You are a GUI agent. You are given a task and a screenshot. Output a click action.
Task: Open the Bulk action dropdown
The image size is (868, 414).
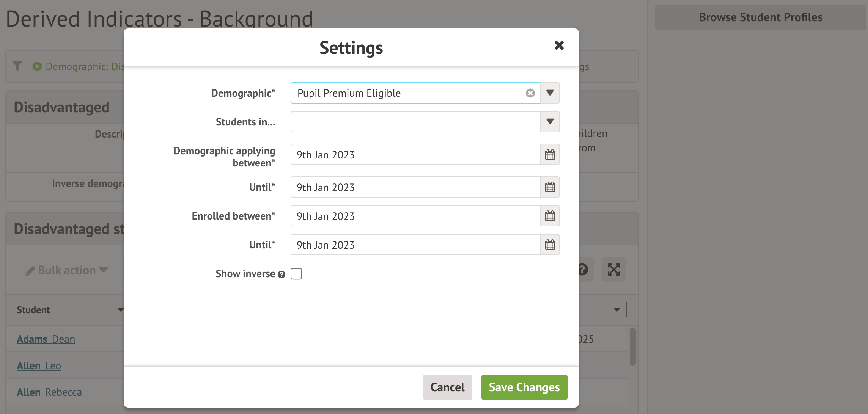pos(67,270)
